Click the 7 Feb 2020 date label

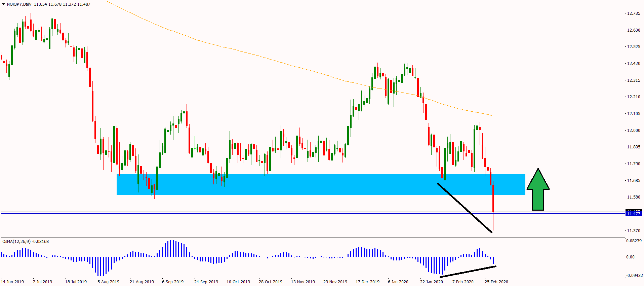[463, 282]
